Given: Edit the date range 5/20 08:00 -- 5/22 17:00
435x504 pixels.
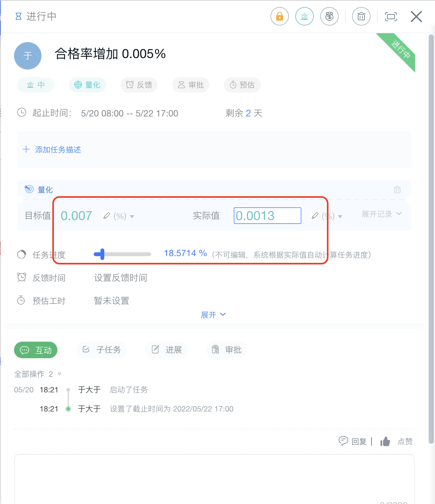Looking at the screenshot, I should 129,113.
